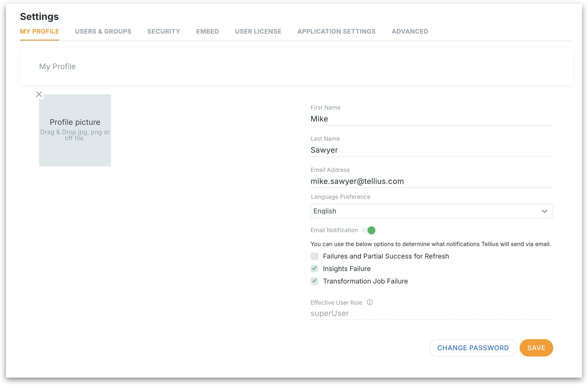The image size is (588, 386).
Task: Go to the Embed tab
Action: 207,31
